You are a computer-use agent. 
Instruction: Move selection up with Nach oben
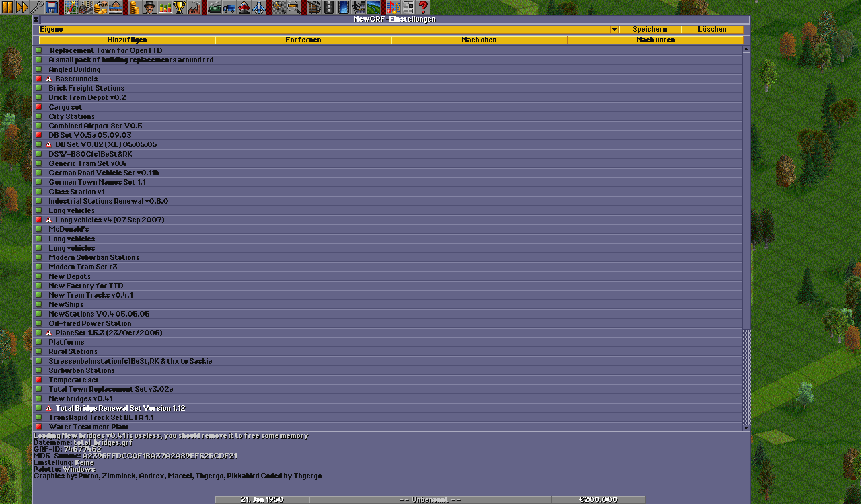click(479, 40)
